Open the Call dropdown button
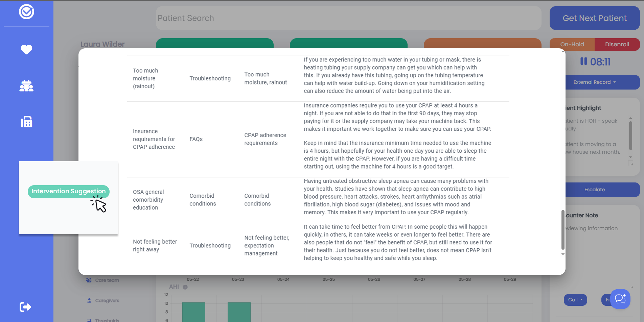This screenshot has height=322, width=644. (x=575, y=300)
